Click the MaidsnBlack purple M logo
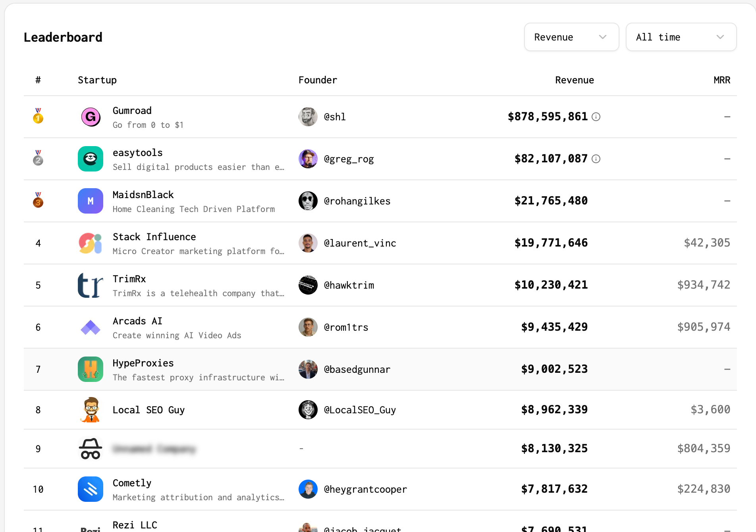Screen dimensions: 756x532 click(x=91, y=201)
